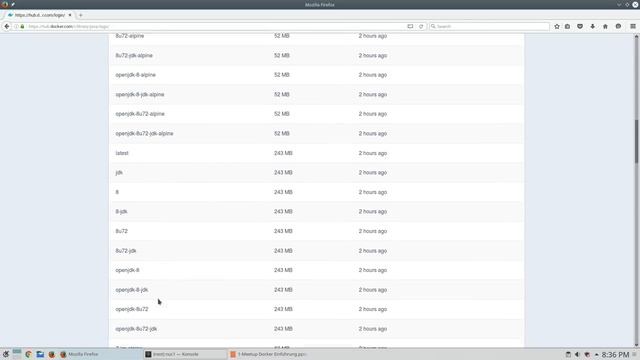The height and width of the screenshot is (360, 640).
Task: Select the '8u72' tag row
Action: pyautogui.click(x=316, y=231)
